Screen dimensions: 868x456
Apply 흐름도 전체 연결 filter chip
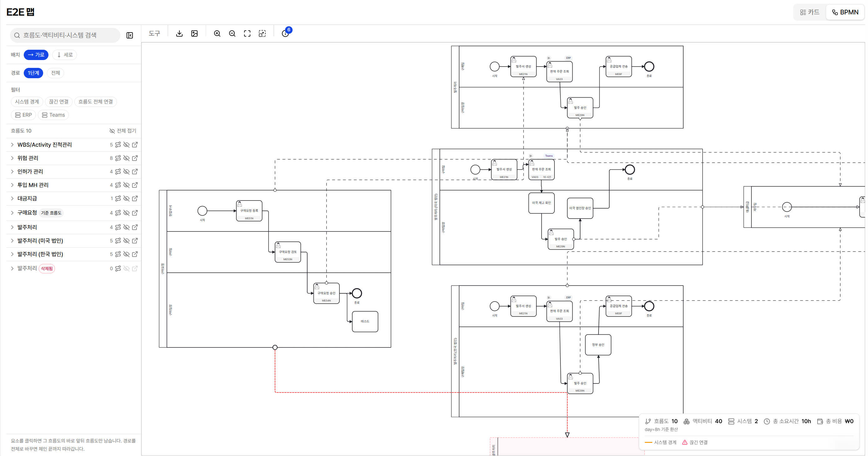(x=96, y=102)
